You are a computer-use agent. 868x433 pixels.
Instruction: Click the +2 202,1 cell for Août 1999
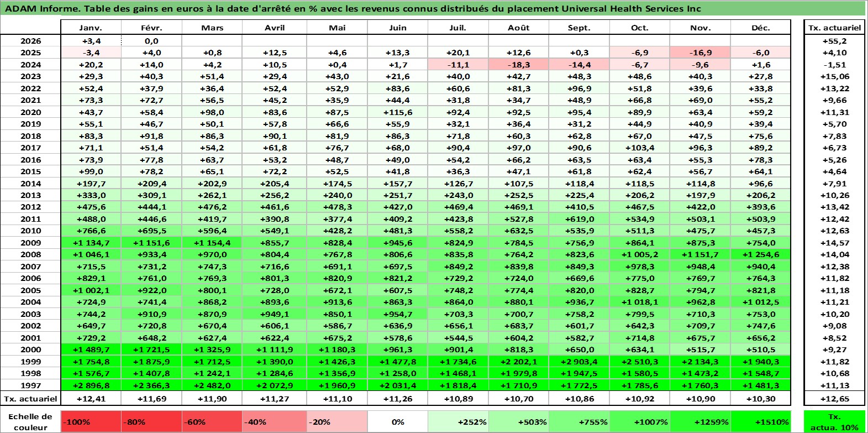tap(518, 362)
